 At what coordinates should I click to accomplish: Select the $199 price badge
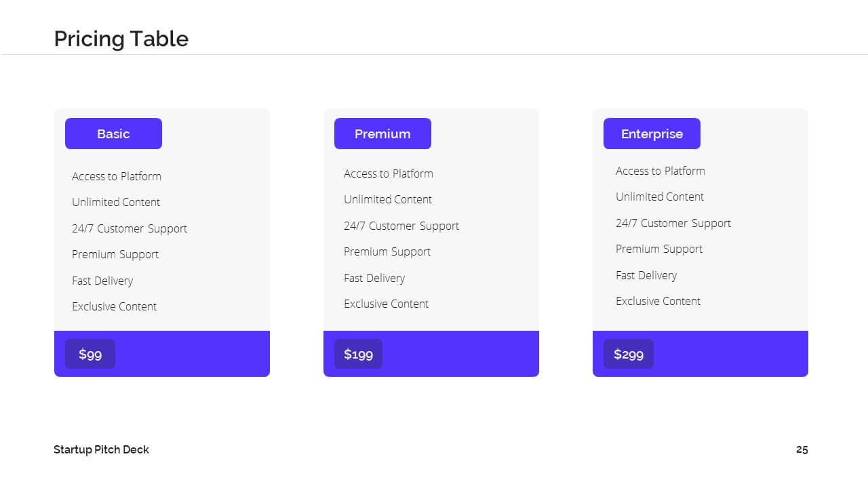click(358, 354)
